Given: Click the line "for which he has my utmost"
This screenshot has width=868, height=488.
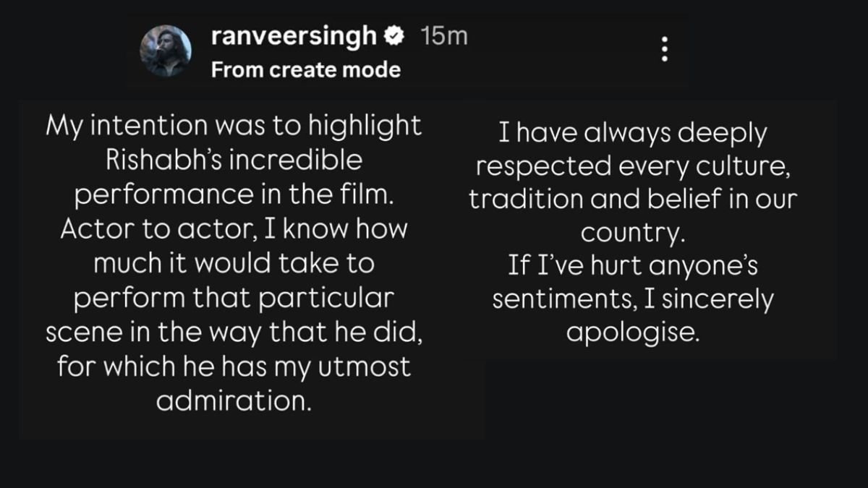Looking at the screenshot, I should click(x=234, y=367).
